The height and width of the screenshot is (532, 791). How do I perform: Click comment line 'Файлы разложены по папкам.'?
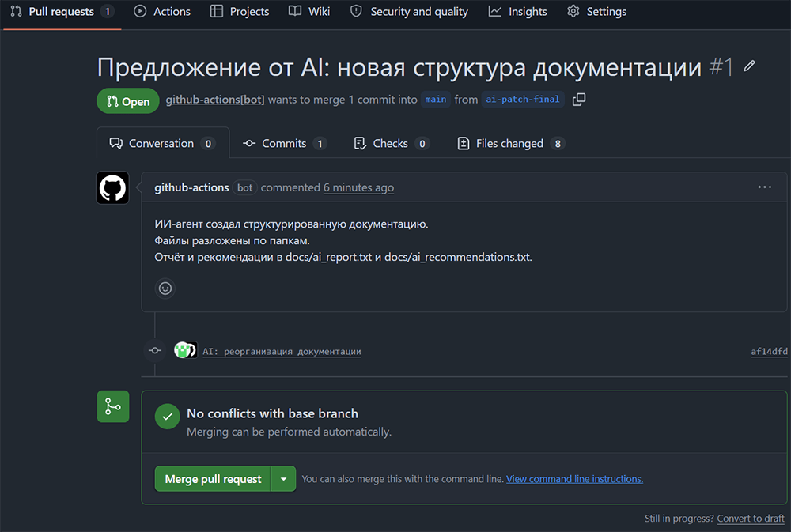pos(232,240)
